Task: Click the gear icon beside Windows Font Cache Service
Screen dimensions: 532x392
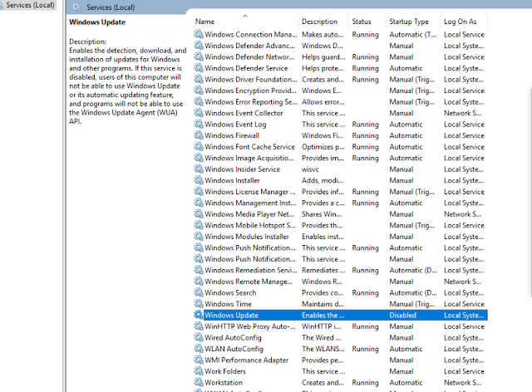Action: [199, 146]
